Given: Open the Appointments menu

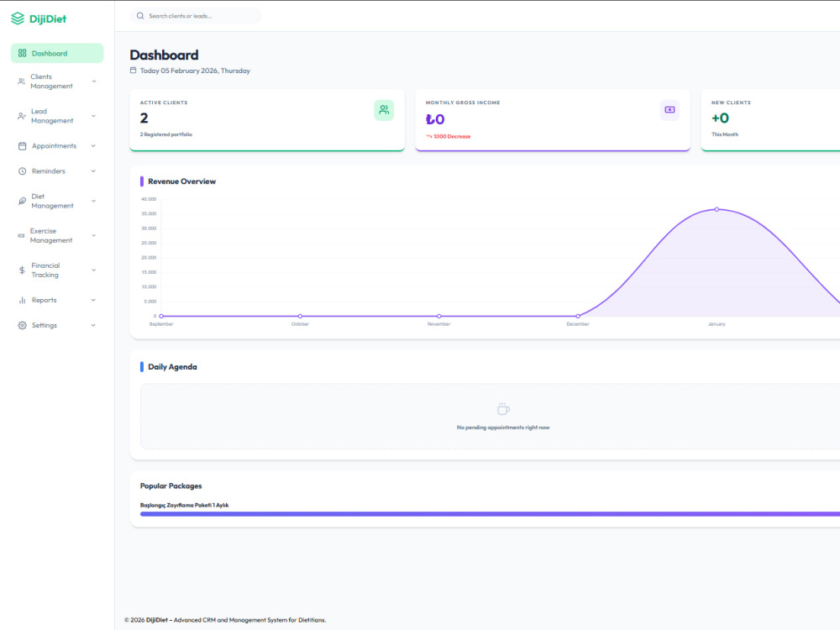Looking at the screenshot, I should coord(57,145).
